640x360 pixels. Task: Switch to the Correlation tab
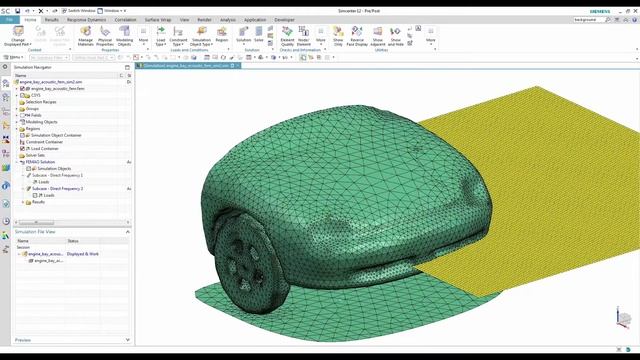125,20
